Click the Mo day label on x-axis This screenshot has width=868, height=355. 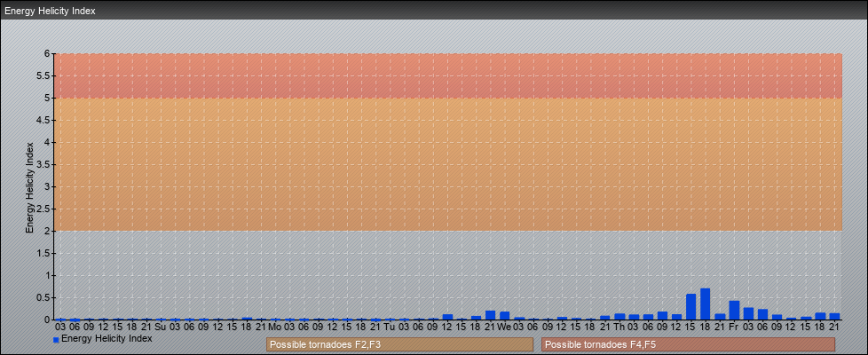click(x=275, y=327)
